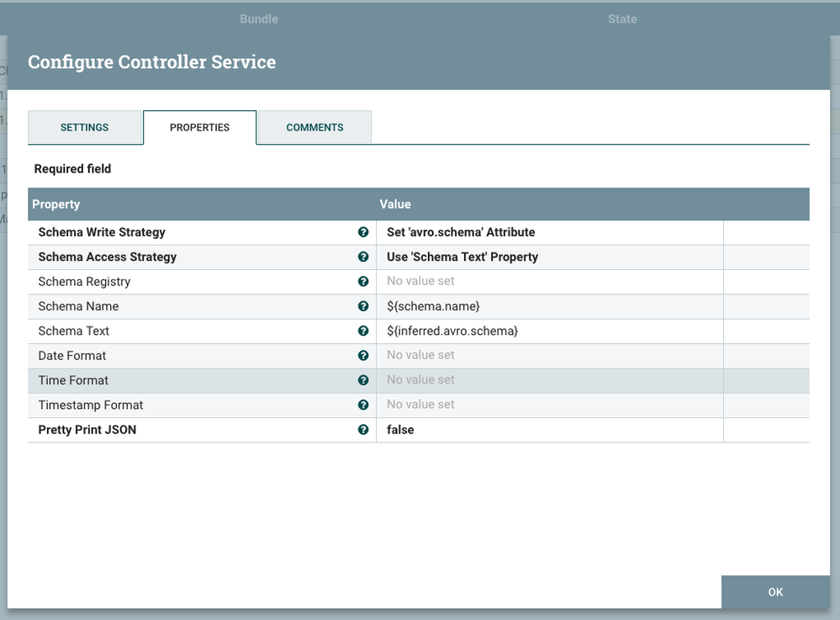
Task: Click help icon beside Schema Name
Action: [x=363, y=306]
